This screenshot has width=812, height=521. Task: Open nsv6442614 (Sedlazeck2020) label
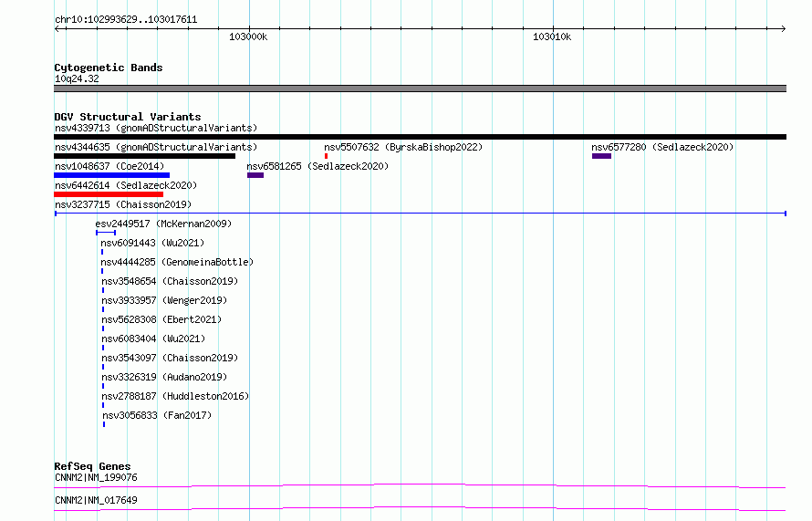point(126,185)
